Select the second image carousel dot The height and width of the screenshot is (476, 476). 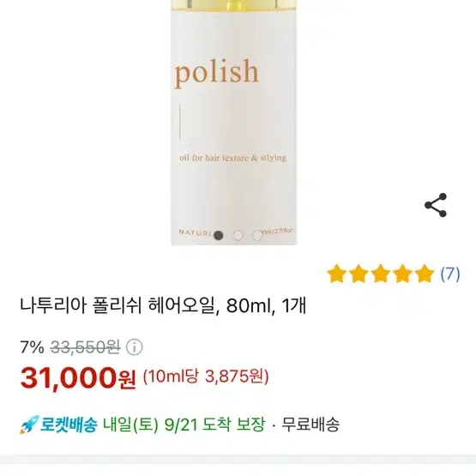click(x=238, y=235)
